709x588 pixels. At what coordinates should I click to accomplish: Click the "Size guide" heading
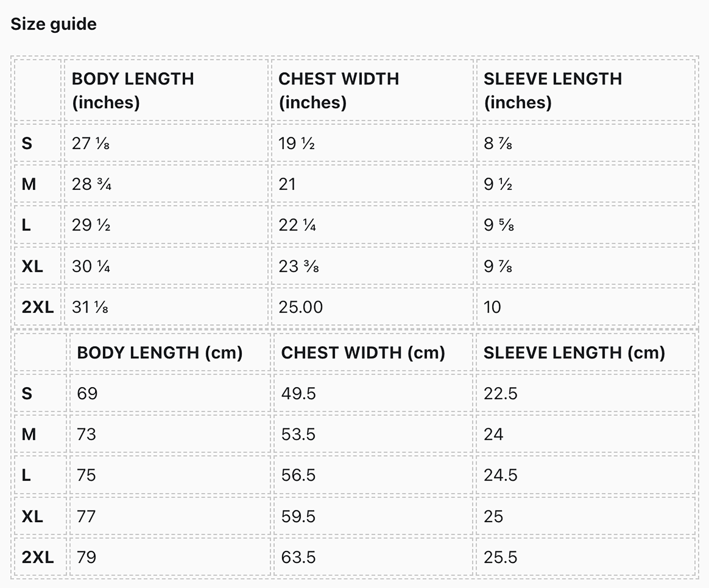[x=54, y=24]
